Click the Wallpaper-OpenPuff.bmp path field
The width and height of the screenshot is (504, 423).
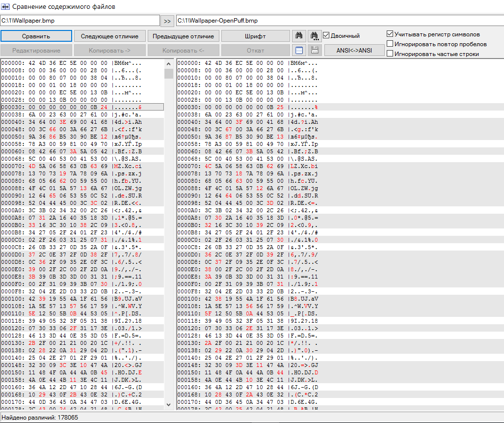339,21
